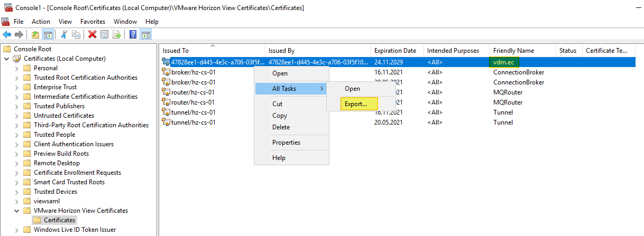Collapse the VMware Horizon View Certificates node

(x=16, y=211)
